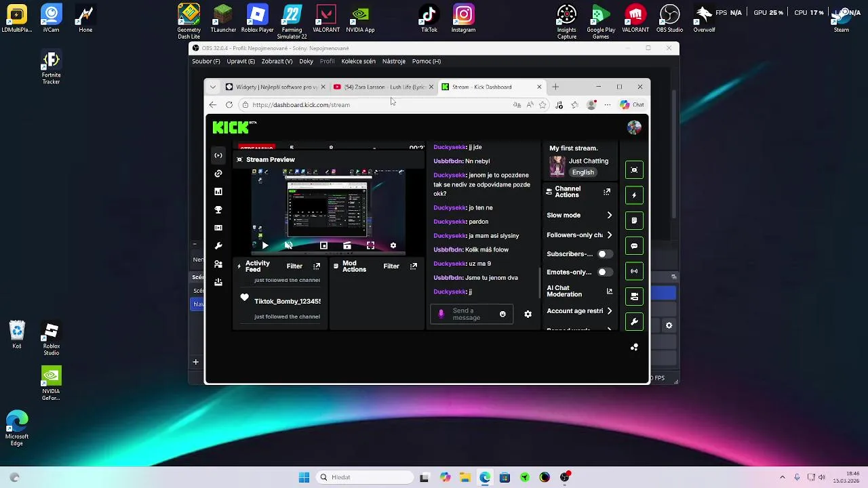The image size is (868, 488).
Task: Open the profile avatar in the Kick header
Action: click(x=634, y=127)
